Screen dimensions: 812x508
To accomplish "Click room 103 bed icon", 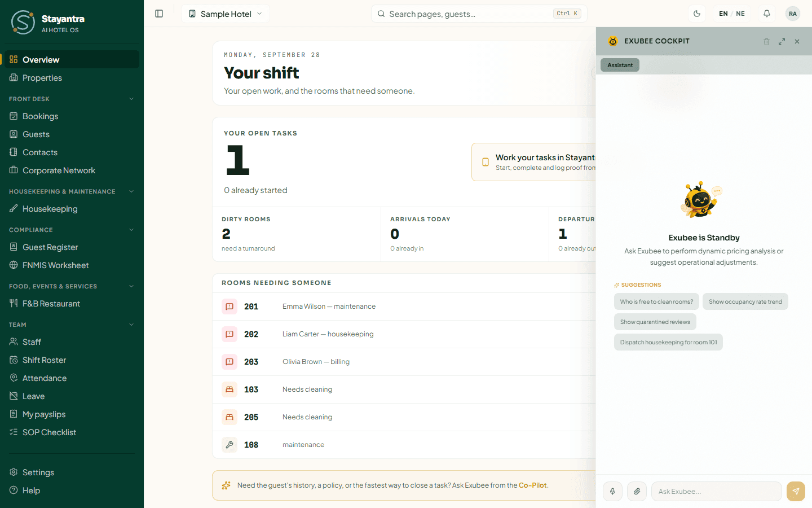I will coord(230,389).
